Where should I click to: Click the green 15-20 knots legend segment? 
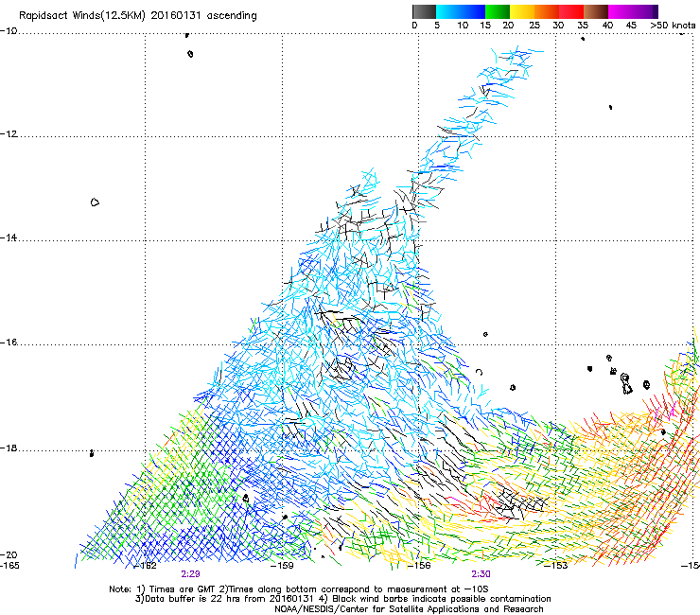click(498, 11)
